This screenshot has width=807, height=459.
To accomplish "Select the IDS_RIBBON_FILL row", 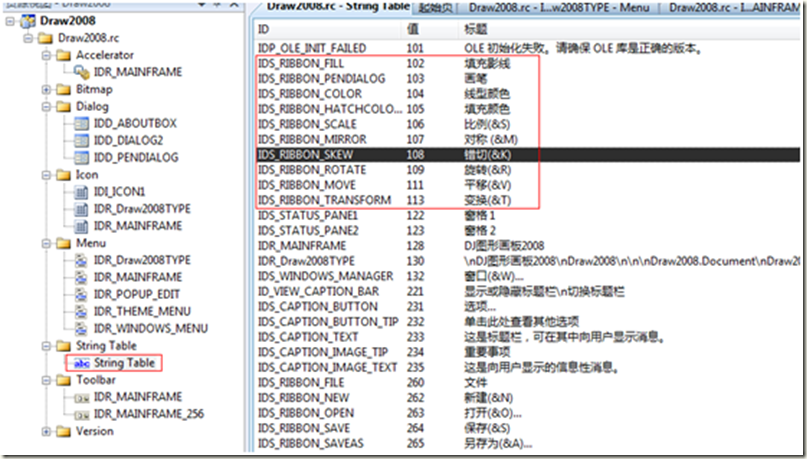I will coord(528,63).
